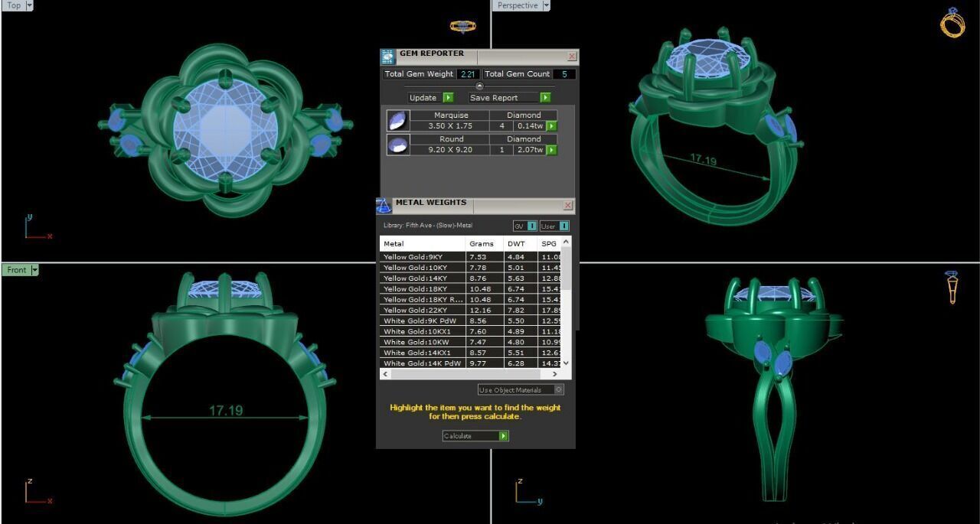Click the 17.19 dimension in Perspective viewport
The width and height of the screenshot is (980, 524).
point(703,160)
